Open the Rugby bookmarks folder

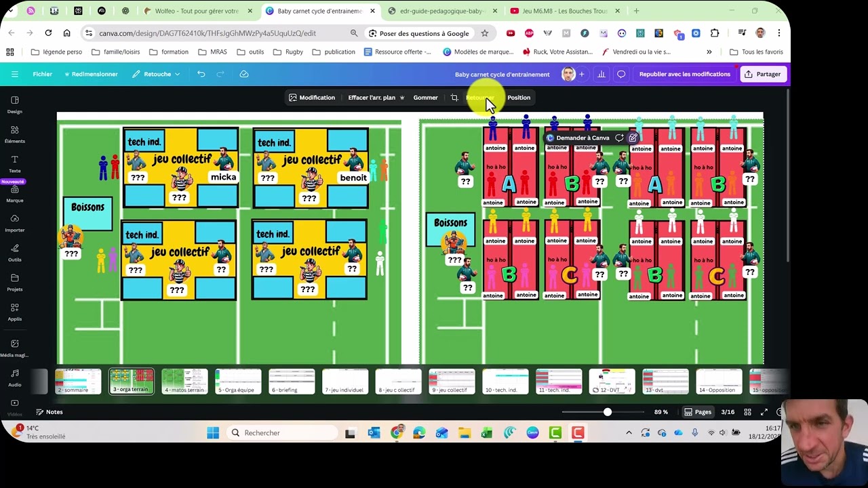(288, 52)
